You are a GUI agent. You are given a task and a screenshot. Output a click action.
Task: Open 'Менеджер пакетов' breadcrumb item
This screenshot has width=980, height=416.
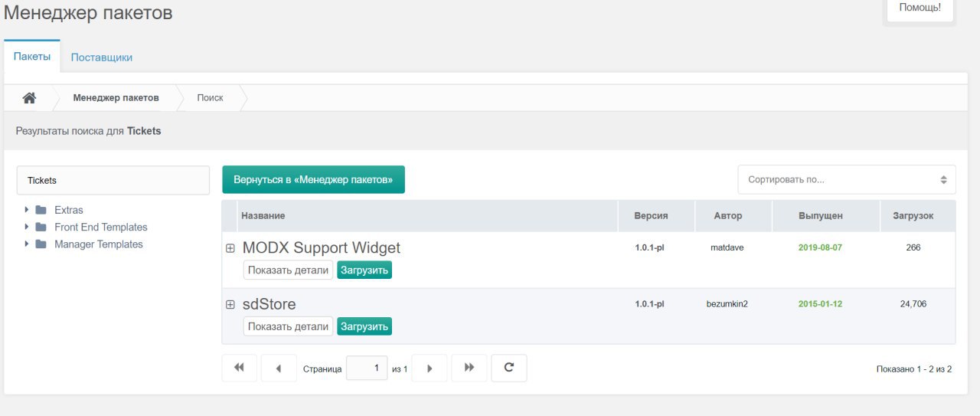coord(116,98)
